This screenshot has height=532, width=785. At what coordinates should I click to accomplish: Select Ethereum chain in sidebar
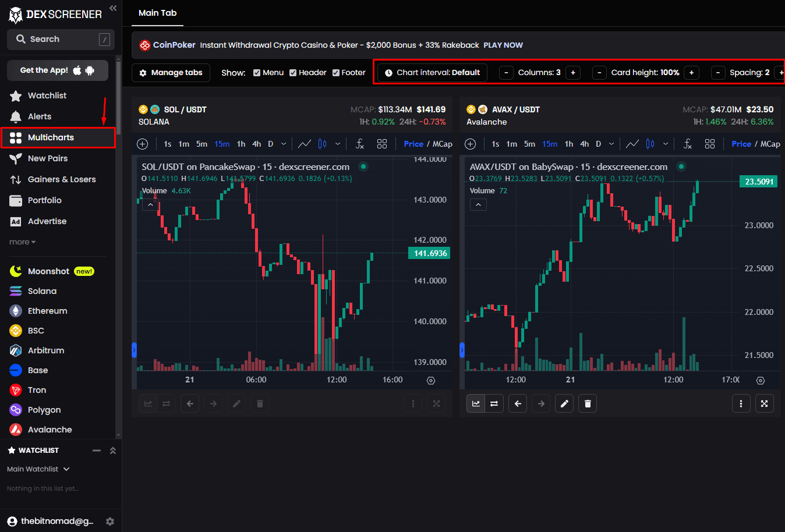(x=38, y=311)
